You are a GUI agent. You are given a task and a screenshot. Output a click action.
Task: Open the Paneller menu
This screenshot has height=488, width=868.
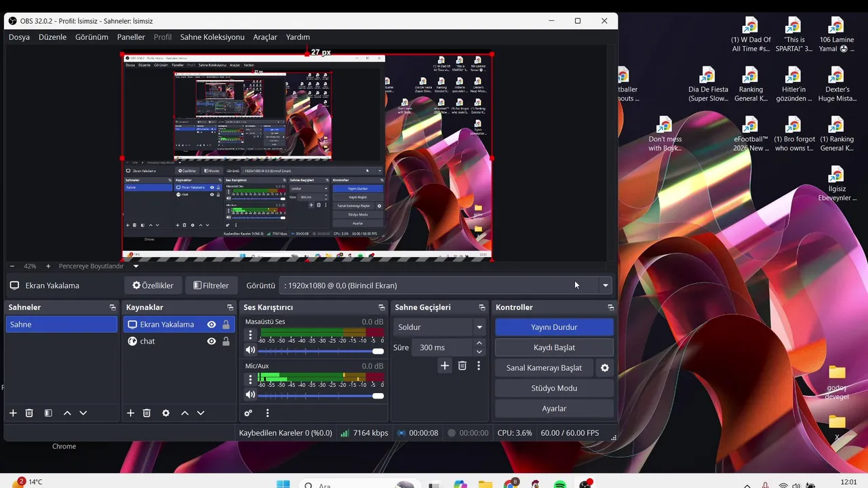[131, 37]
